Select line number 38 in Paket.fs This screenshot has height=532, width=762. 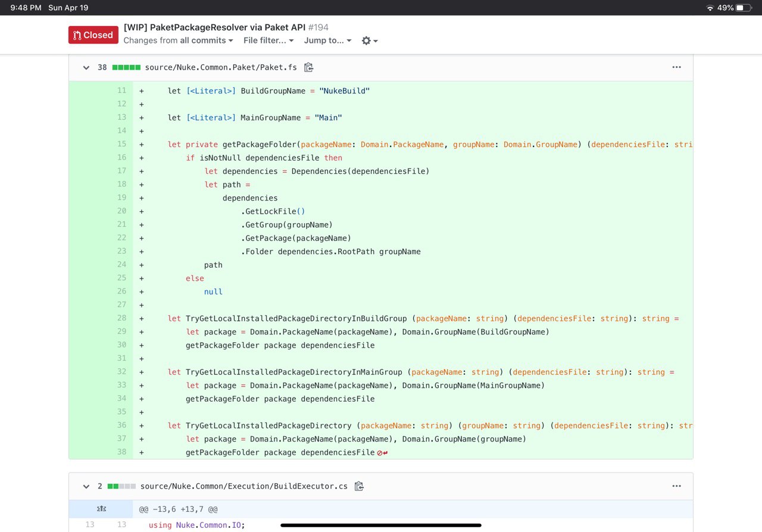tap(121, 452)
